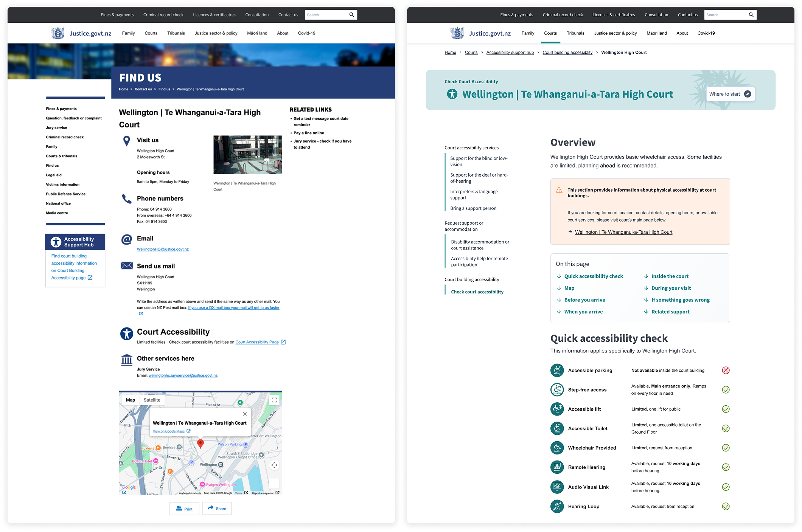Jump to Before you arrive section
The height and width of the screenshot is (532, 802).
pos(584,300)
